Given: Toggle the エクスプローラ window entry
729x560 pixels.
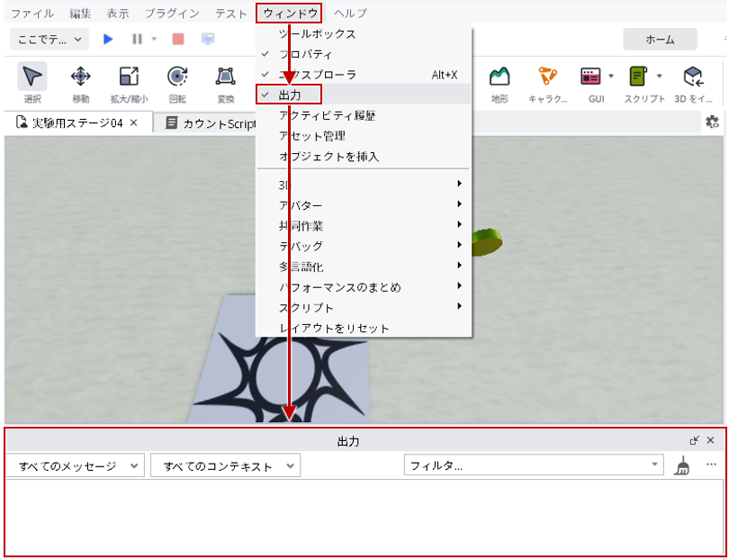Looking at the screenshot, I should [364, 75].
